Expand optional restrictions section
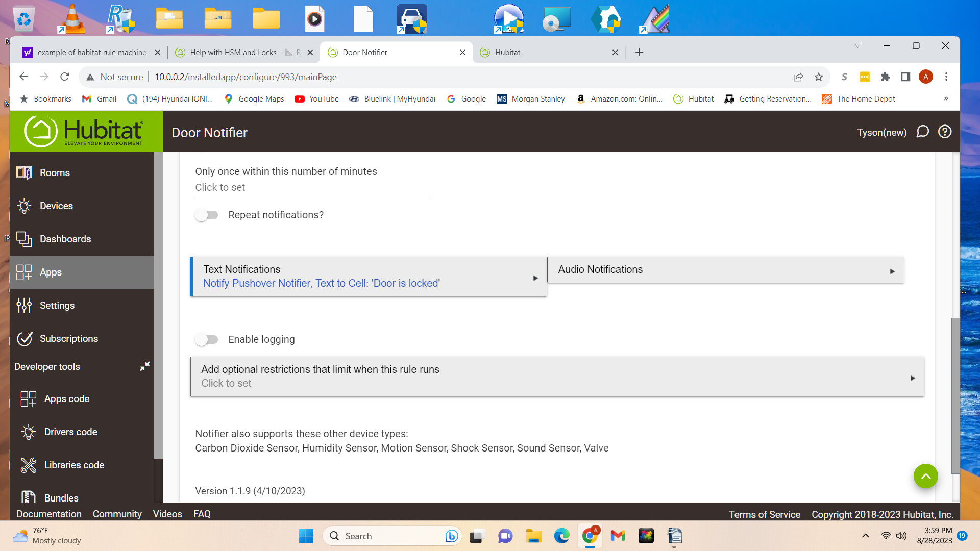980x551 pixels. (557, 377)
